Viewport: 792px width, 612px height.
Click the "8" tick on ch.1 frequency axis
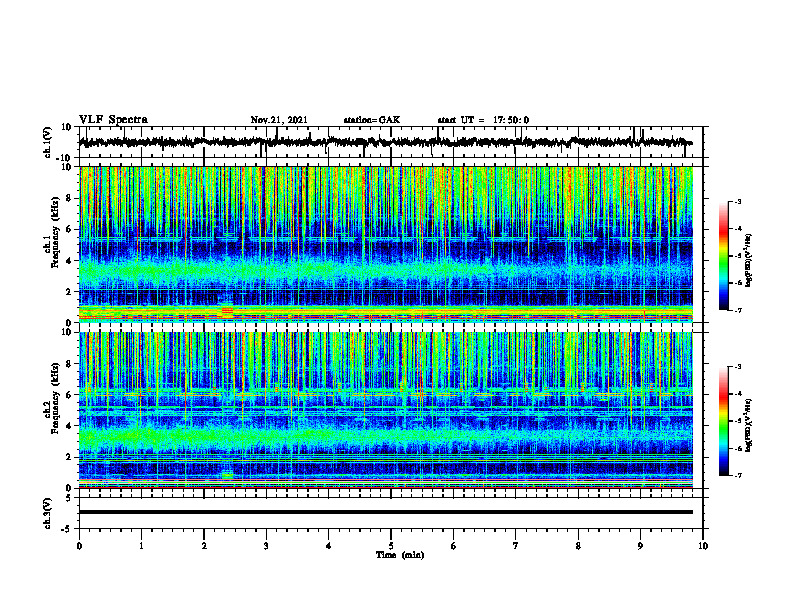click(x=69, y=198)
